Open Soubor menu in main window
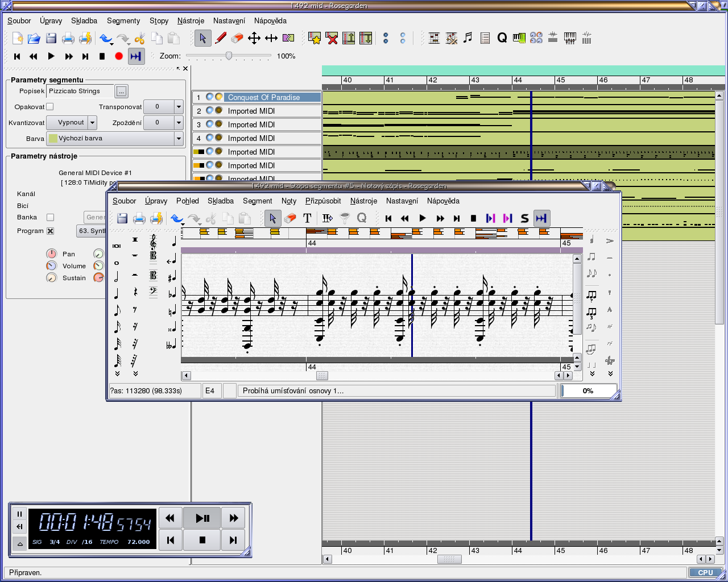 pos(19,20)
